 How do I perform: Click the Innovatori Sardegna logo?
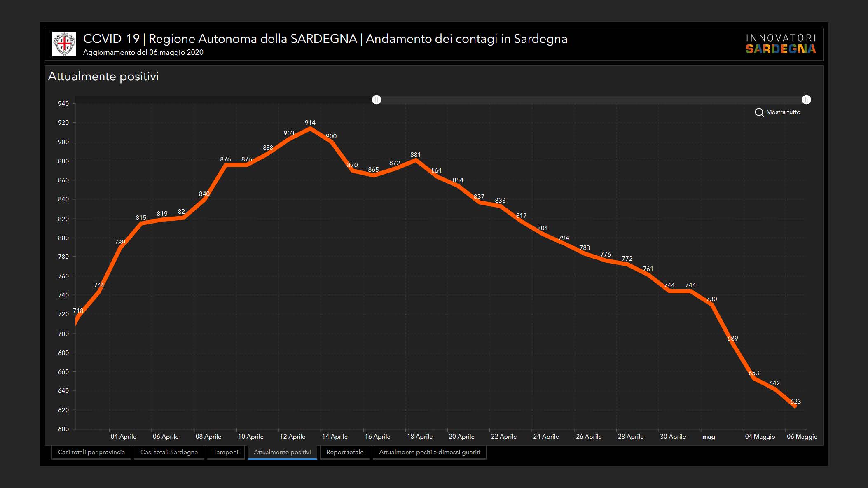pos(780,44)
